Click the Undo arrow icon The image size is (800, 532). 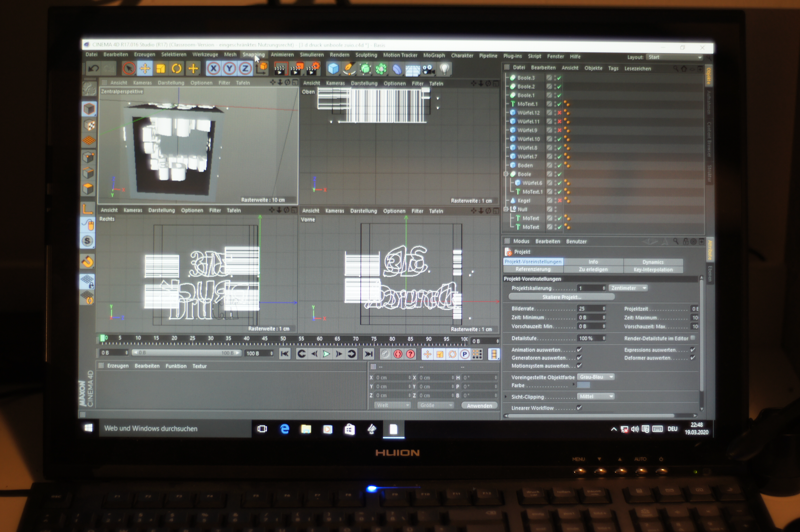click(93, 69)
